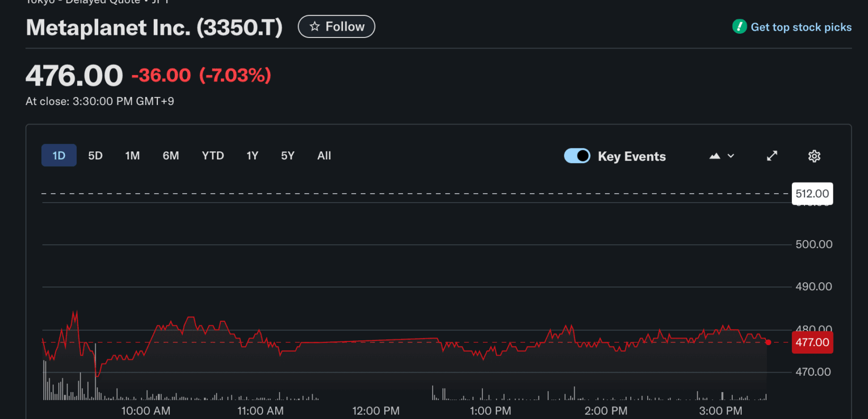Show the 6M chart range

(x=171, y=156)
